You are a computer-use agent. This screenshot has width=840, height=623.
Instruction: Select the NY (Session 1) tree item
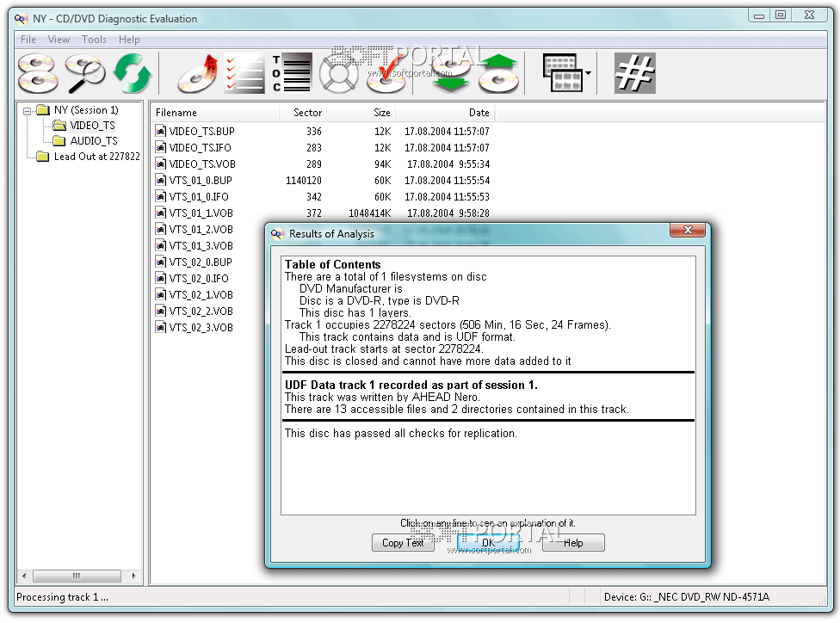86,110
